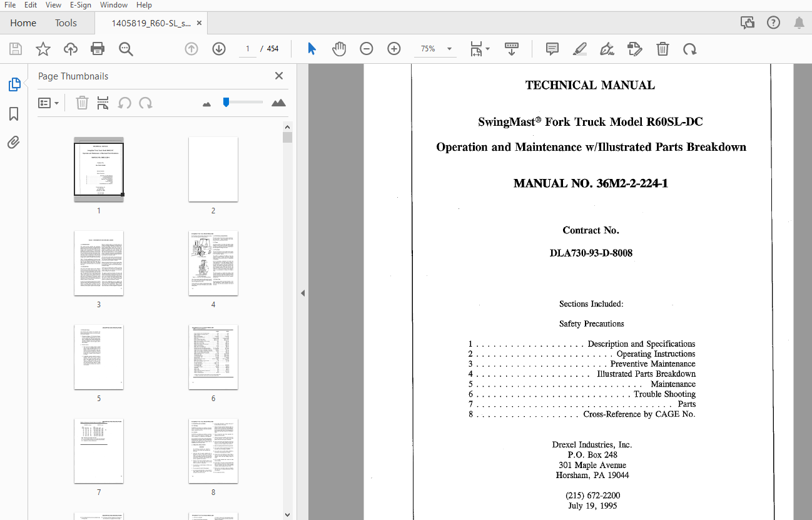The image size is (812, 520).
Task: Select the page 3 thumbnail
Action: point(99,263)
